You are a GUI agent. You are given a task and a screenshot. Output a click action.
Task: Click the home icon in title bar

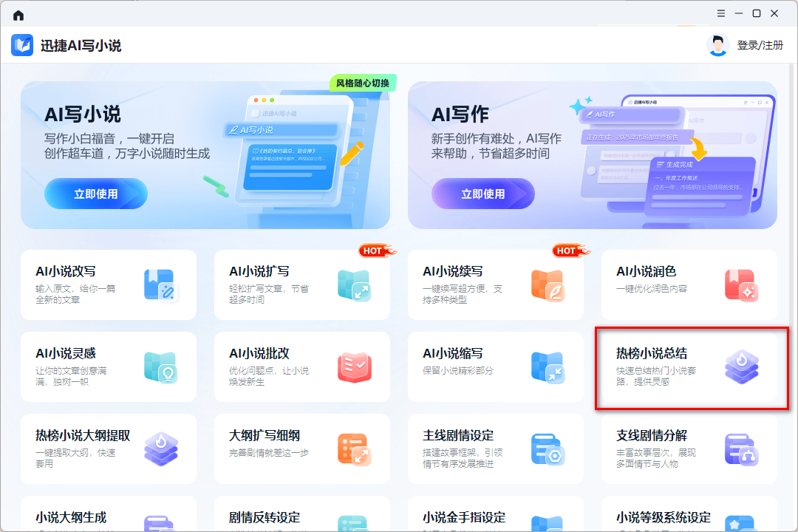[x=18, y=15]
